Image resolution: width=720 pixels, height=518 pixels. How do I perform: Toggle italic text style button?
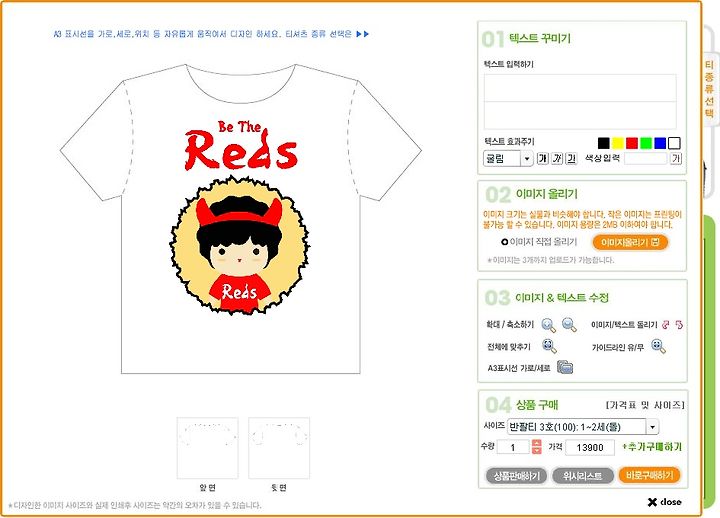coord(557,159)
